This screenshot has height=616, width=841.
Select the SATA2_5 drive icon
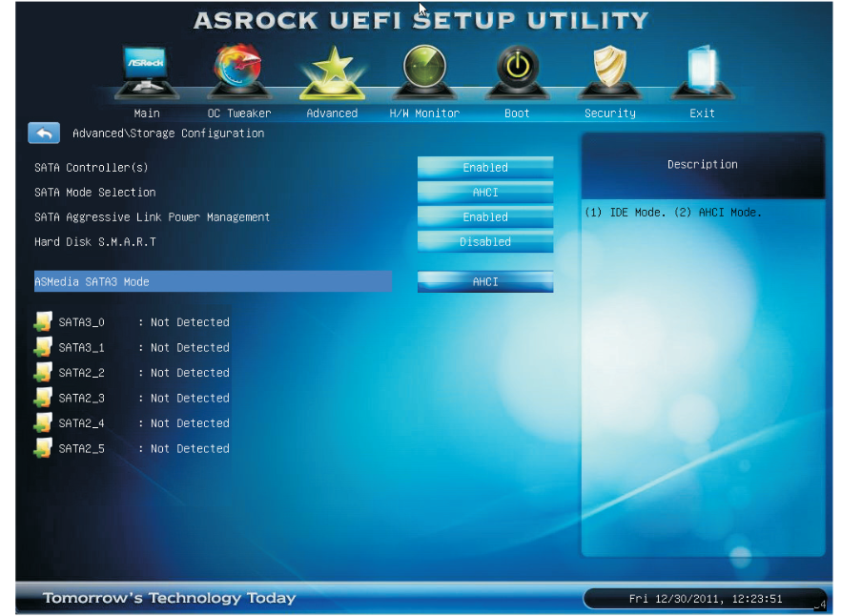pos(43,448)
